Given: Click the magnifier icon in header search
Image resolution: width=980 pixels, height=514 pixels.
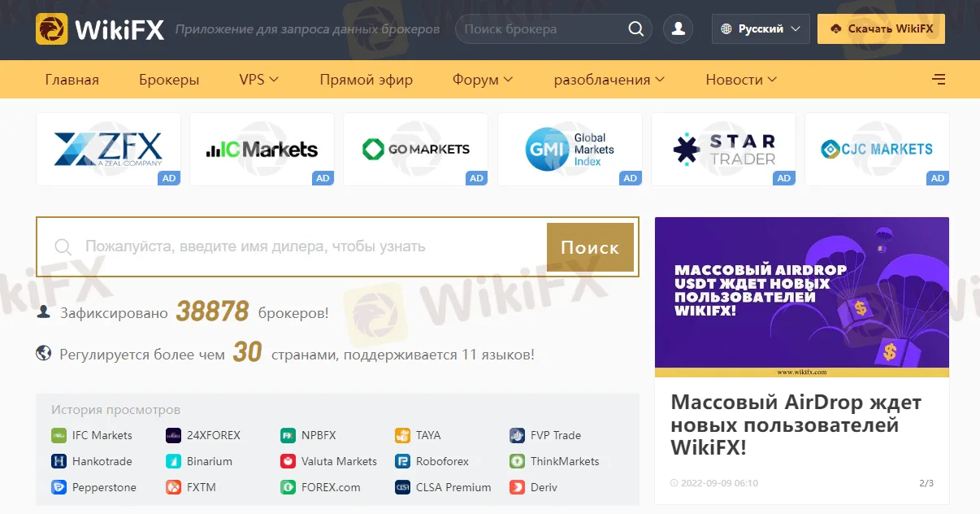Looking at the screenshot, I should (636, 29).
